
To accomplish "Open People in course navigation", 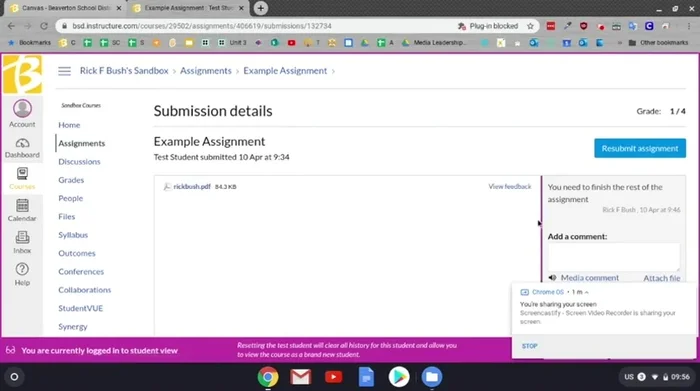I will point(71,198).
